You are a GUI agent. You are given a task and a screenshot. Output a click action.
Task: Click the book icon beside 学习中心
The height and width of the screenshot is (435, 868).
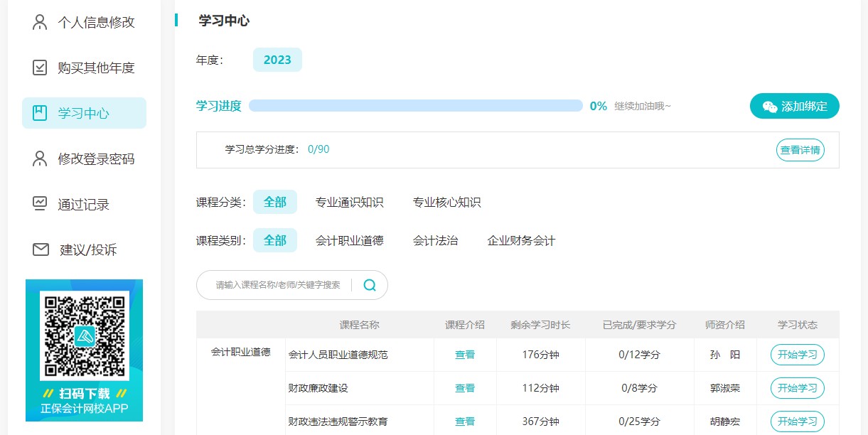coord(40,113)
